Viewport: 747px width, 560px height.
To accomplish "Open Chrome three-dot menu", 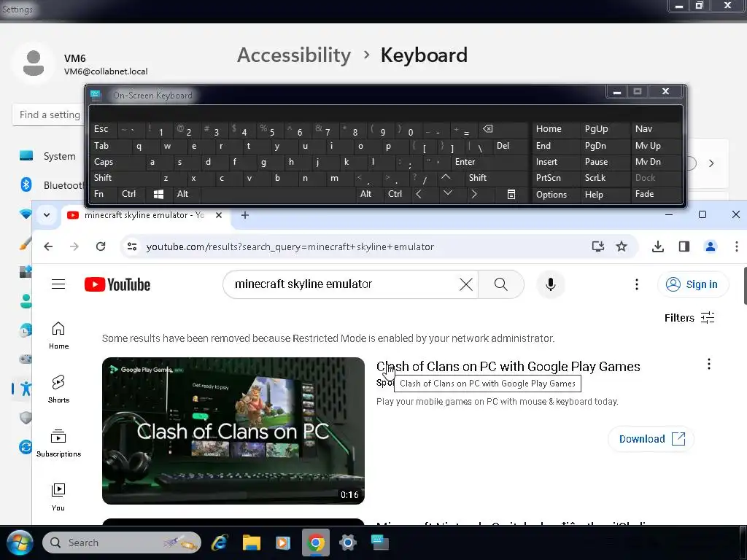I will pos(737,246).
